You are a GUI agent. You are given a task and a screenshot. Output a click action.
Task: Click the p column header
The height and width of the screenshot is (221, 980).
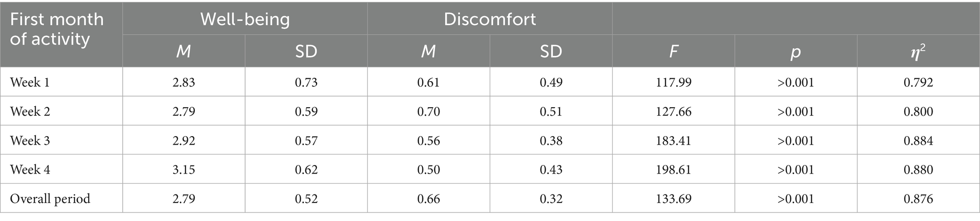[x=796, y=51]
